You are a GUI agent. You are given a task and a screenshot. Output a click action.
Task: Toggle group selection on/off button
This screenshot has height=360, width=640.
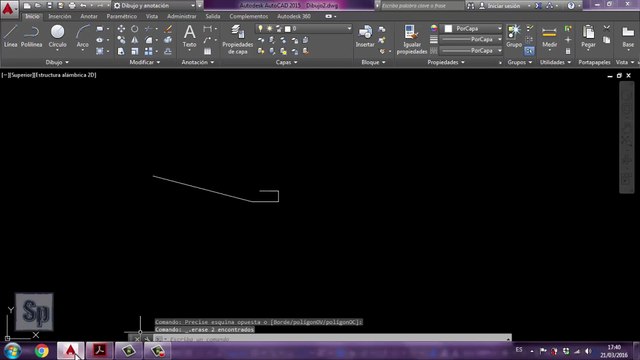click(x=529, y=51)
